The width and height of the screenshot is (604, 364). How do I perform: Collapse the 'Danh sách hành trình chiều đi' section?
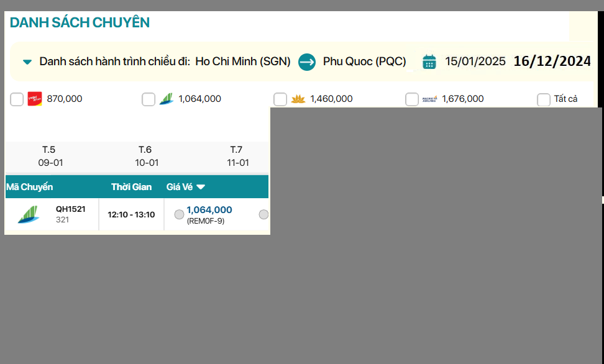tap(27, 62)
